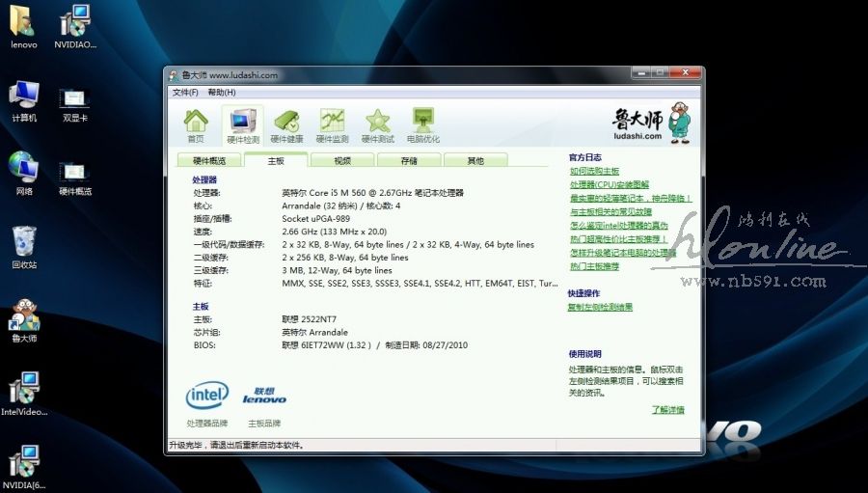Image resolution: width=868 pixels, height=493 pixels.
Task: Open the 了解详情 link
Action: click(667, 410)
